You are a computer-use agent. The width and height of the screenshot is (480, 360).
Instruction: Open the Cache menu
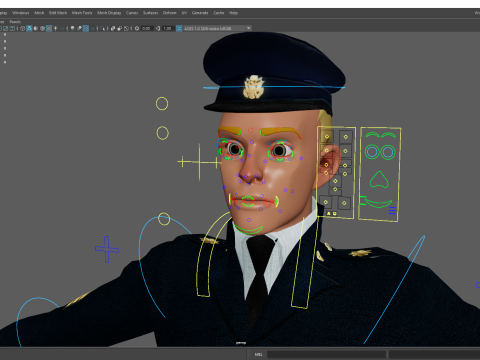[x=219, y=13]
